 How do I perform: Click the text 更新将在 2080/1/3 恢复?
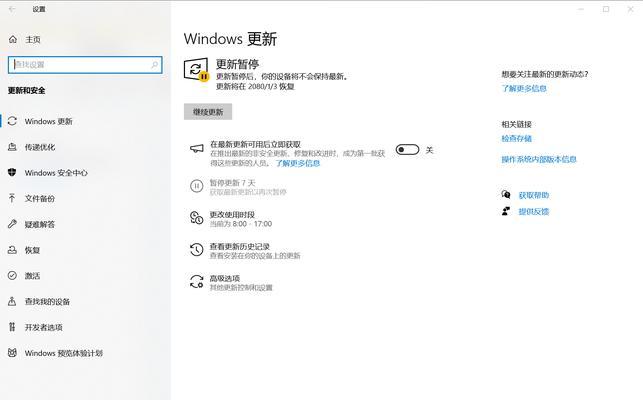click(255, 87)
